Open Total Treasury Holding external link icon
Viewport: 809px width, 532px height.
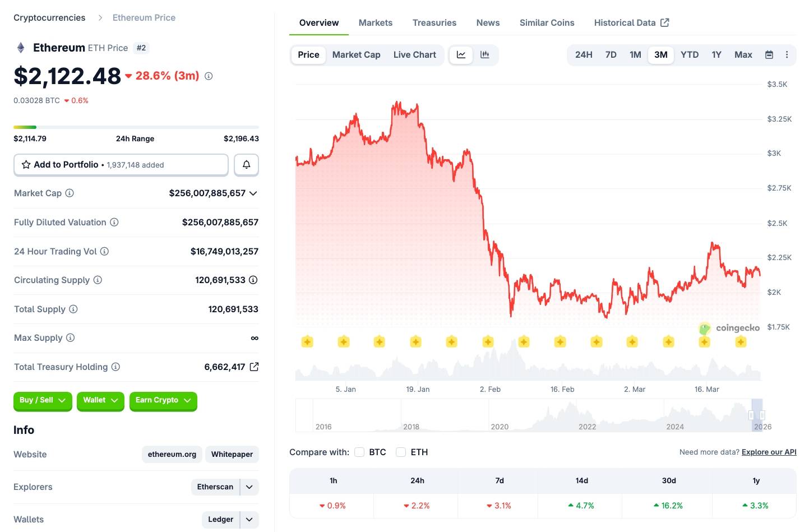[x=254, y=367]
